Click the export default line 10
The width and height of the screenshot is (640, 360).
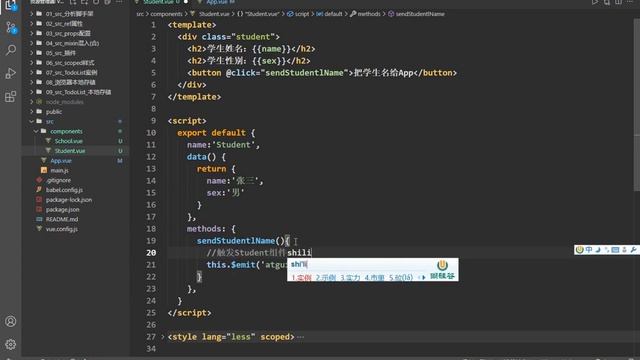(x=216, y=133)
